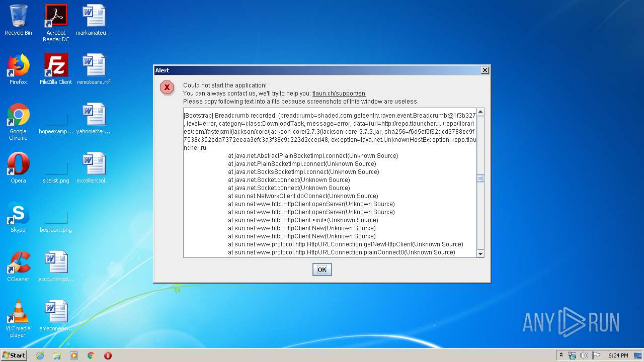Viewport: 644px width, 362px height.
Task: Click the NetworkClient.doConnect stack line
Action: click(x=303, y=196)
